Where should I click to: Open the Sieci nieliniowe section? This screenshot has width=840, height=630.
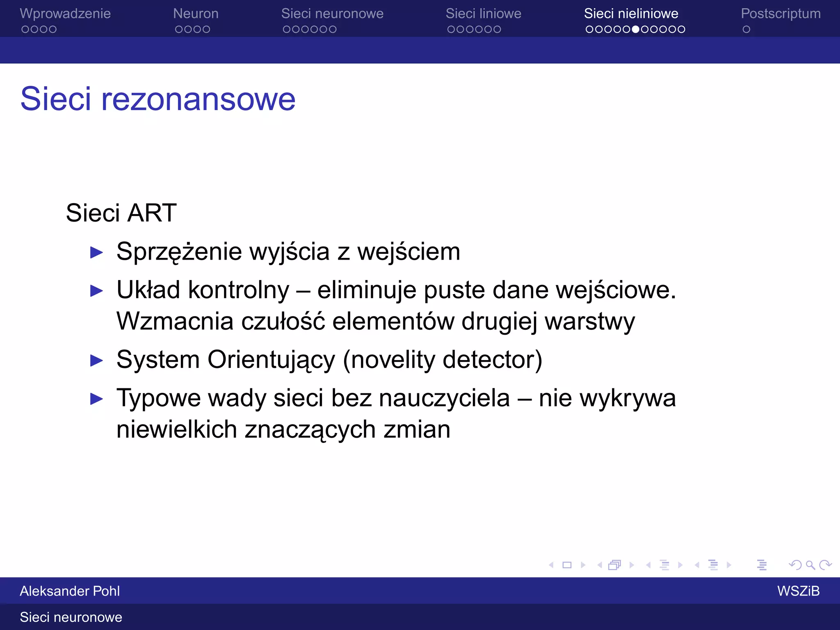point(631,14)
